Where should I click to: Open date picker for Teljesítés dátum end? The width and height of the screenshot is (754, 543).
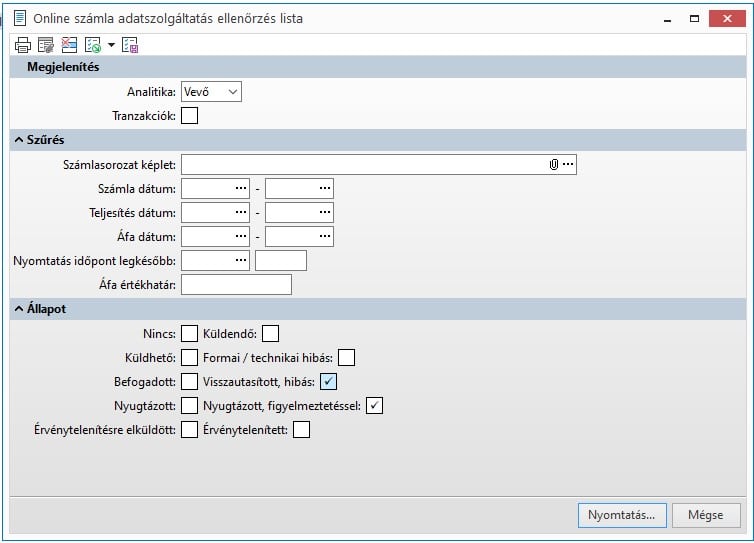pyautogui.click(x=325, y=212)
